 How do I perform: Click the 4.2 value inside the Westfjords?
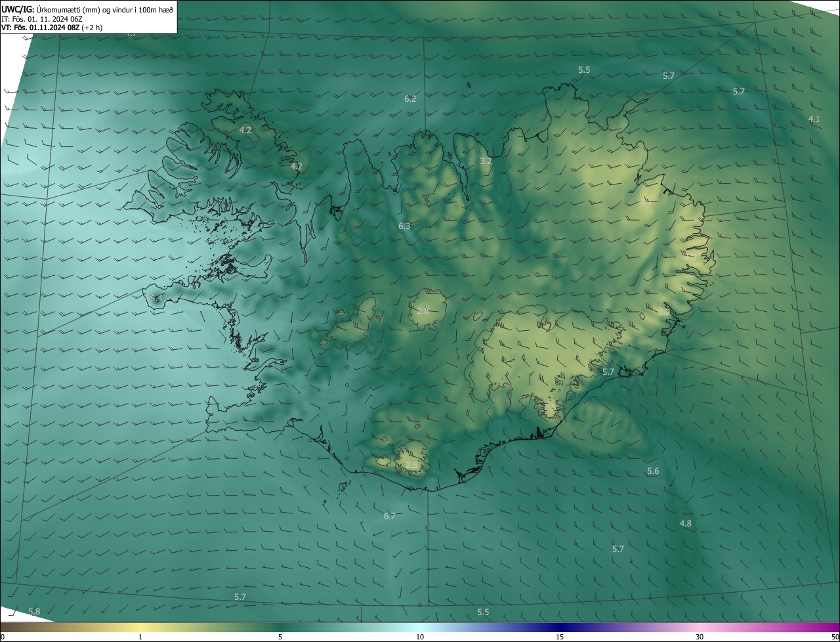[245, 130]
